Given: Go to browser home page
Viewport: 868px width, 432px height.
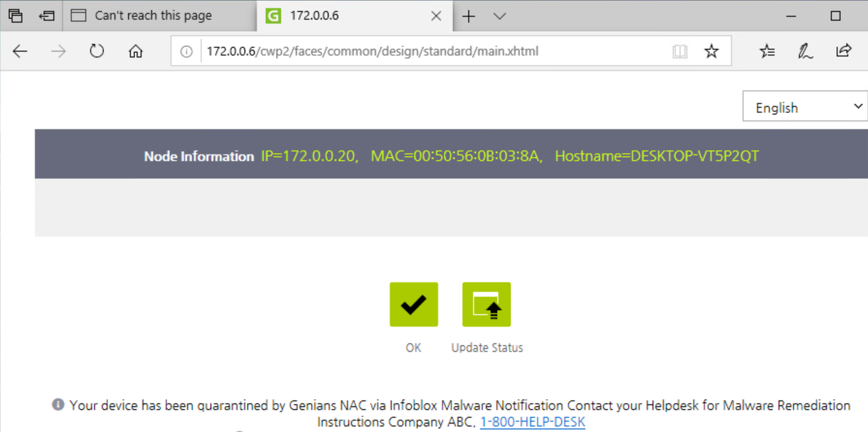Looking at the screenshot, I should (x=136, y=52).
